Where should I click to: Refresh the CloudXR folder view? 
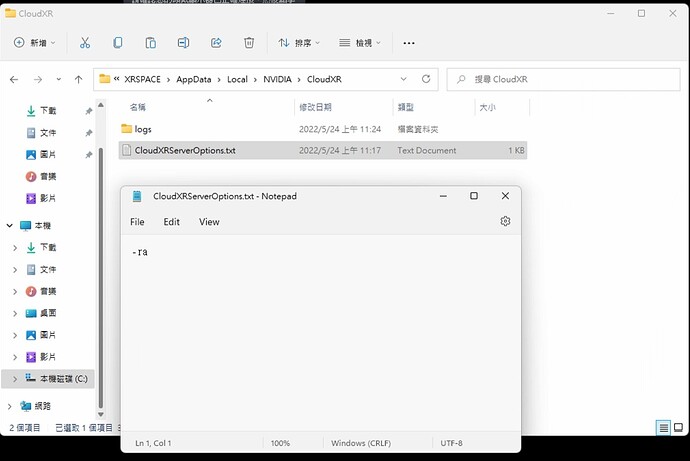pyautogui.click(x=426, y=79)
